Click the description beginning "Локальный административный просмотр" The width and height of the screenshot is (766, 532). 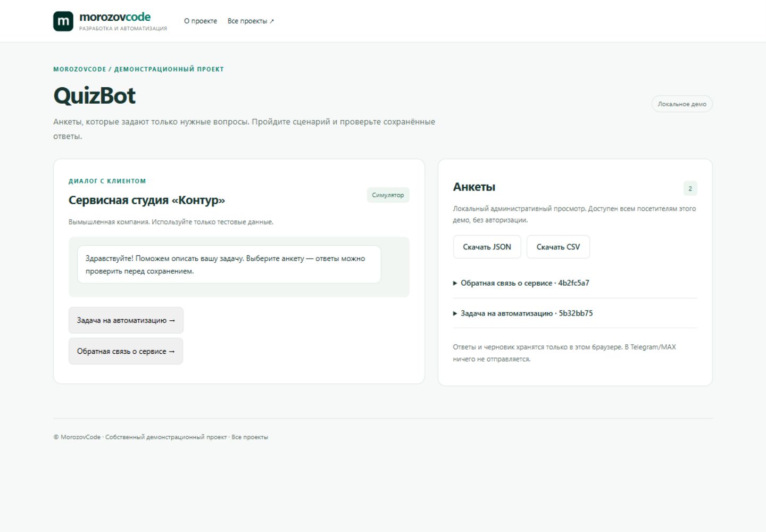pyautogui.click(x=574, y=214)
